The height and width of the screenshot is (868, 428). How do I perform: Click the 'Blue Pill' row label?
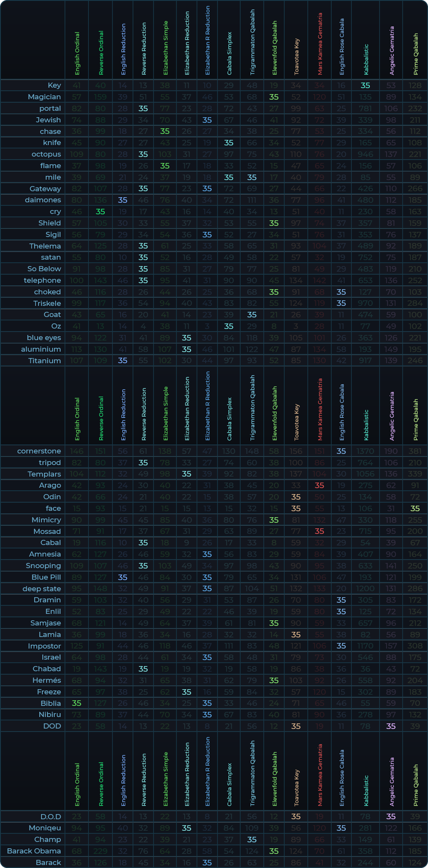pos(46,577)
